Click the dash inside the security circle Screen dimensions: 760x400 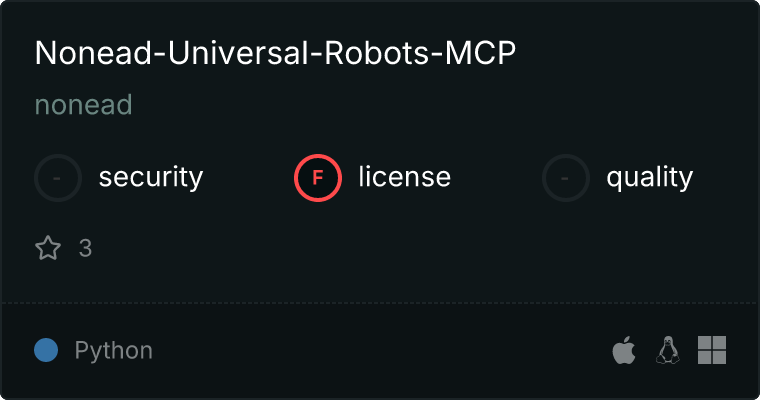tap(57, 178)
